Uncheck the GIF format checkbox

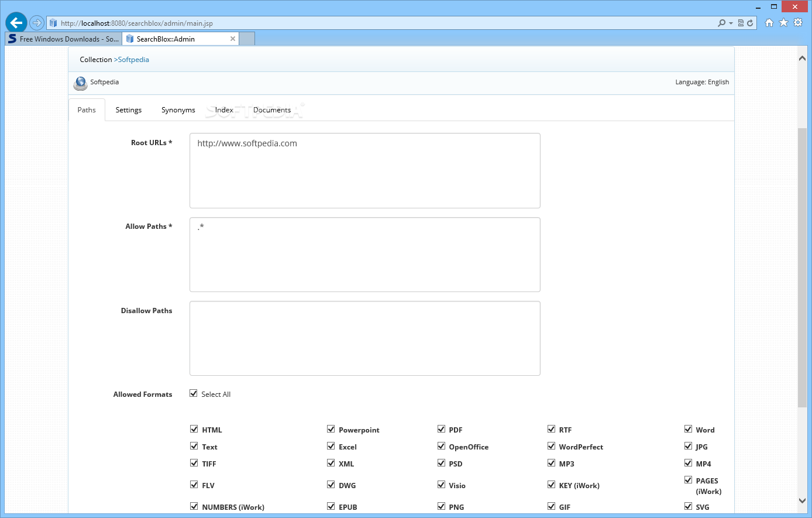click(x=551, y=506)
